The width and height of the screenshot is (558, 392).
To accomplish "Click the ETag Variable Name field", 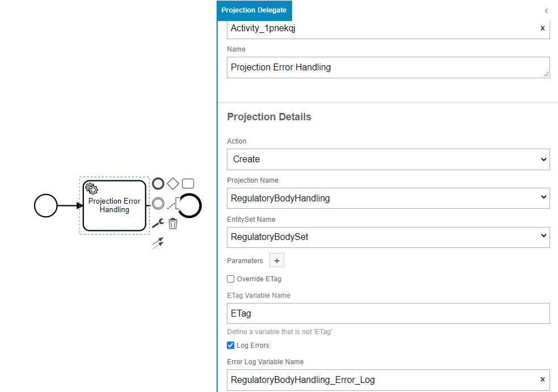I will (388, 313).
